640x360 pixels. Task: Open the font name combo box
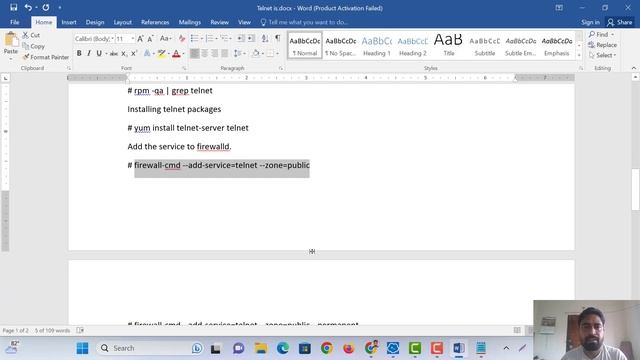(x=94, y=39)
